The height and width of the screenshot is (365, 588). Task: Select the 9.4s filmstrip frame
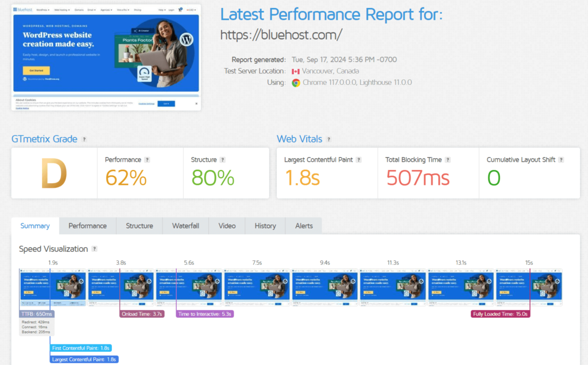(x=325, y=288)
